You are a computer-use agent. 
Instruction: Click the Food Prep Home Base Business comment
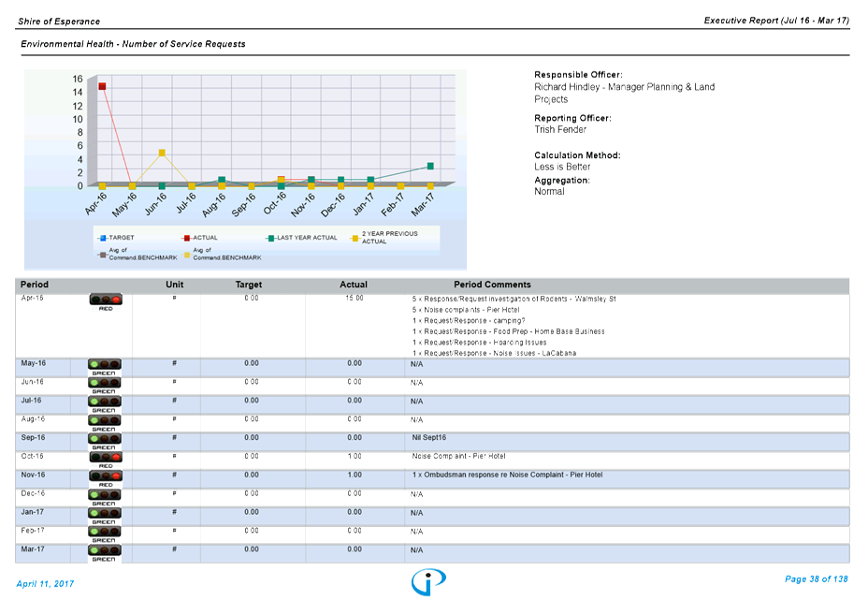point(508,331)
